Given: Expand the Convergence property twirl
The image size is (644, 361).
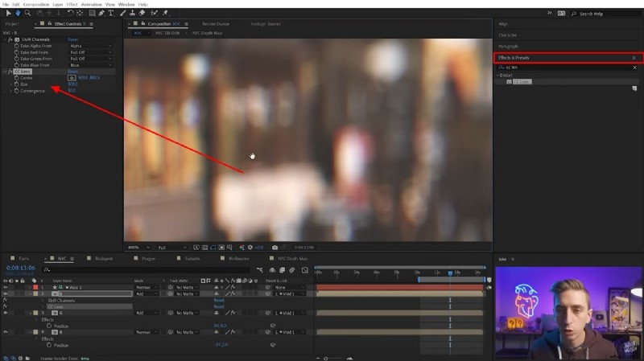Looking at the screenshot, I should tap(11, 91).
